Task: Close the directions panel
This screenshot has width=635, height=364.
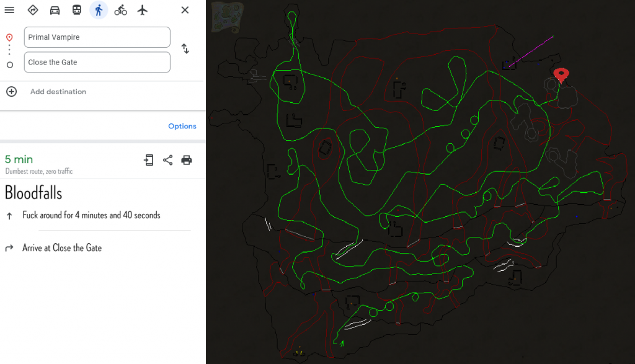Action: tap(185, 10)
